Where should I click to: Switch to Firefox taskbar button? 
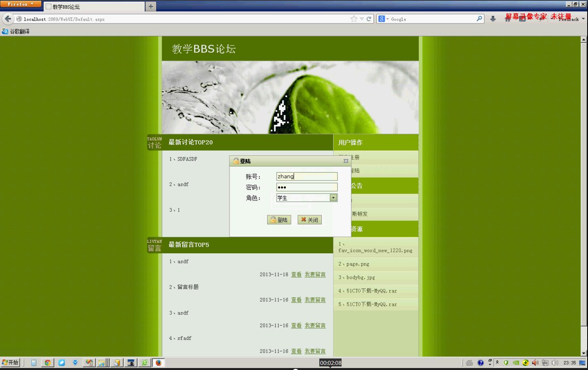click(x=158, y=362)
